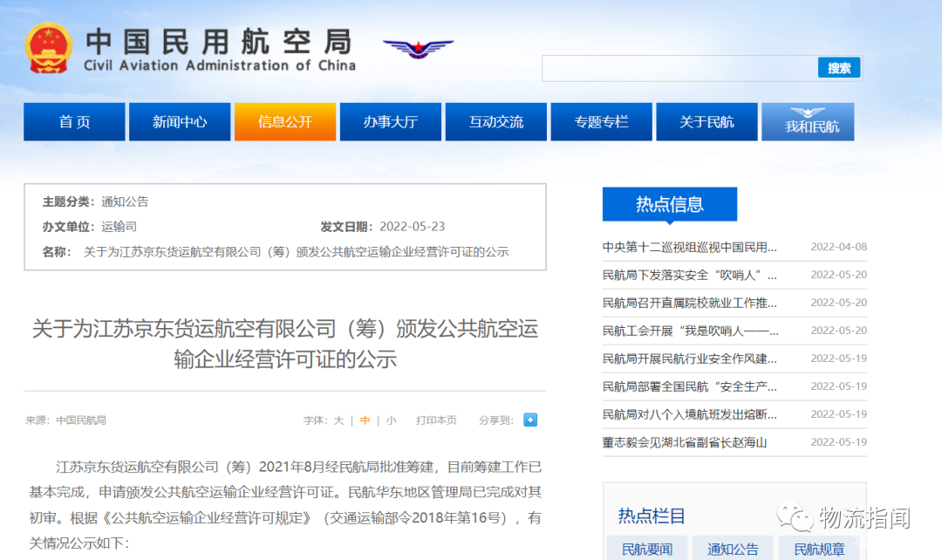Open the 互动交流 section
This screenshot has height=560, width=942.
click(495, 121)
